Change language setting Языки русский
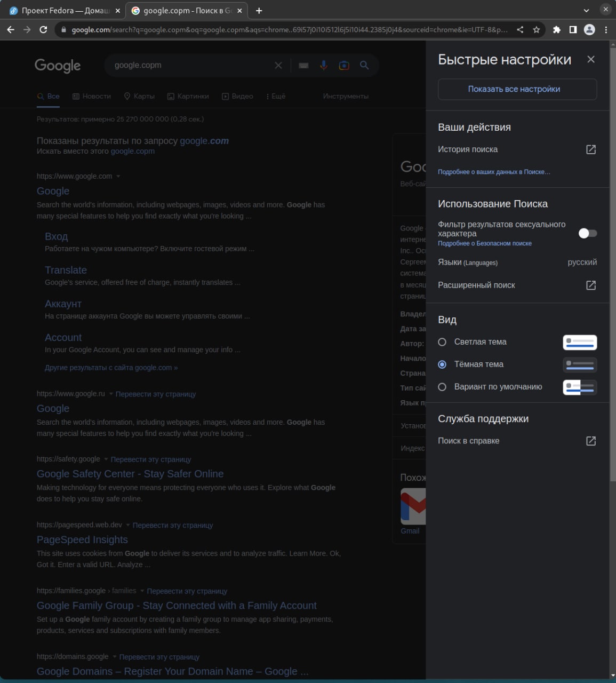This screenshot has height=683, width=616. pyautogui.click(x=517, y=262)
